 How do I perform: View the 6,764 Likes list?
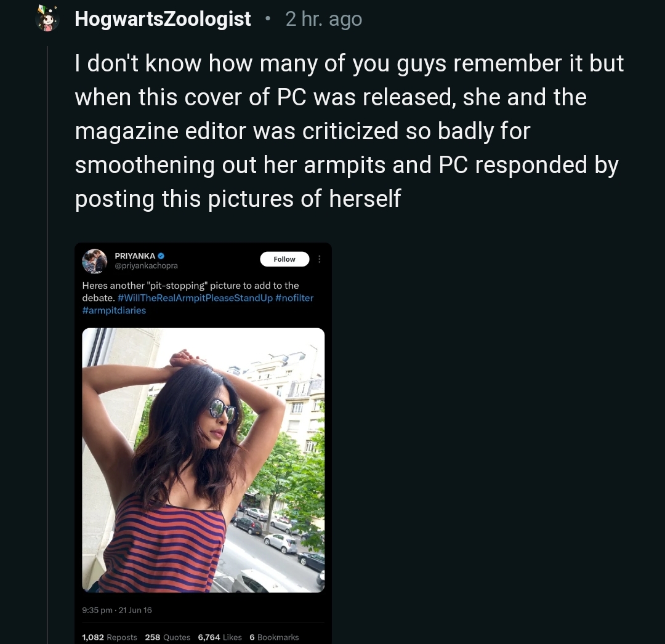(x=220, y=637)
